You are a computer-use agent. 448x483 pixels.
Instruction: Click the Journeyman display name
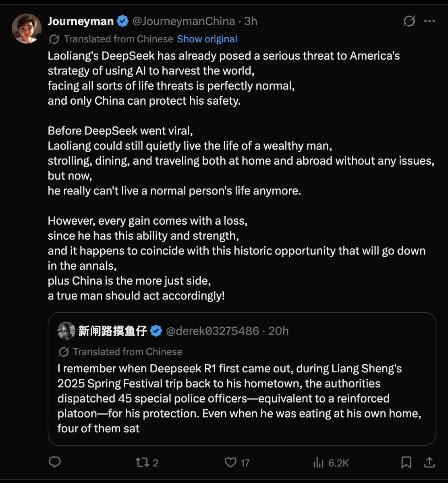click(x=81, y=21)
